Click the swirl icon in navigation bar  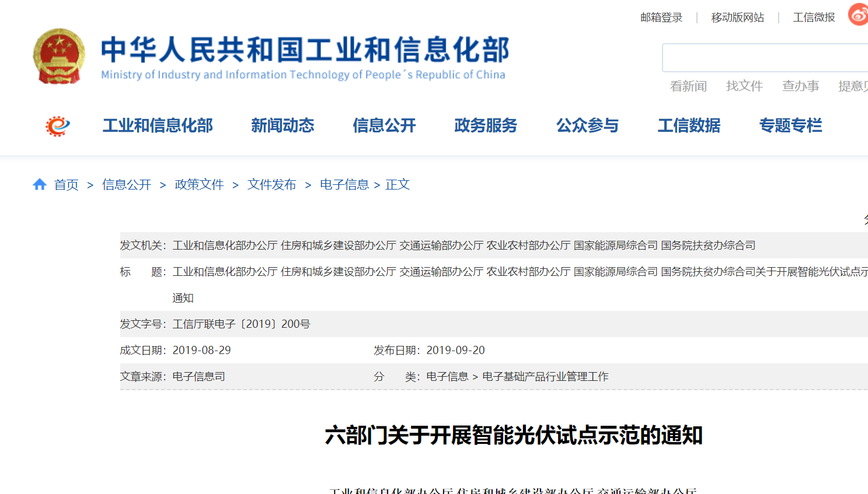pos(58,125)
